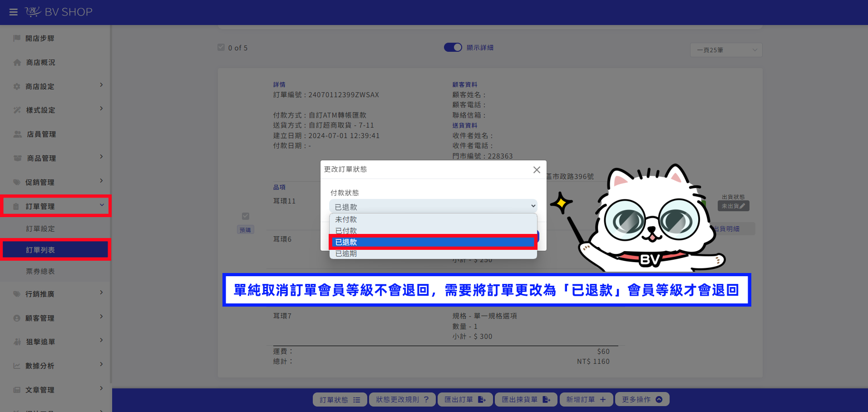This screenshot has width=868, height=412.
Task: Toggle the order row checkbox above 預購
Action: click(x=246, y=216)
